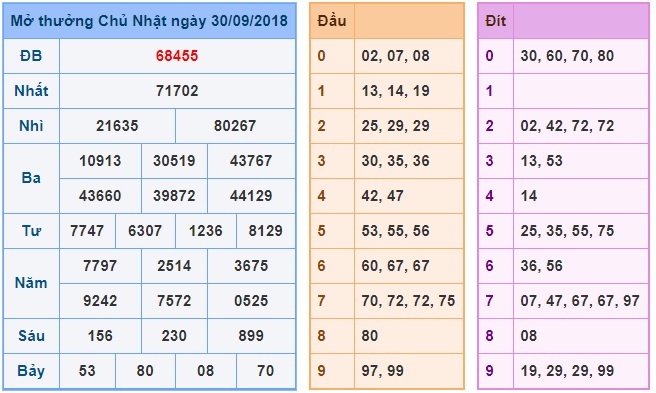Click the first prize number 71702

point(177,91)
